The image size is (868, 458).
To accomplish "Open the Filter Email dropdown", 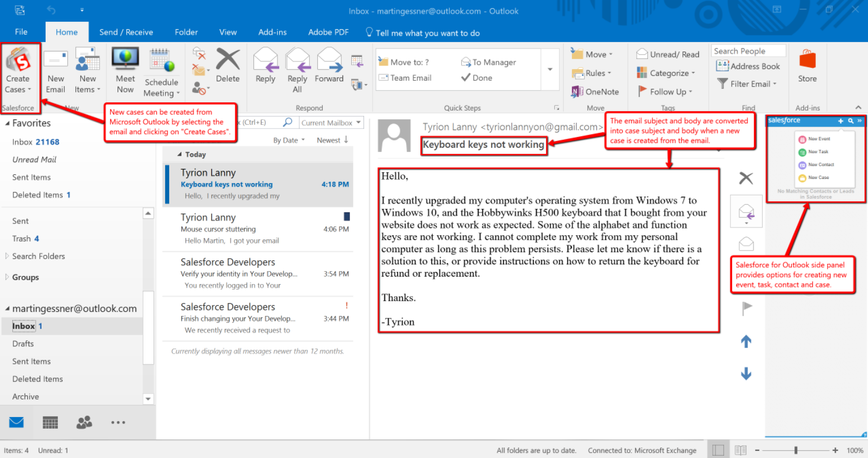I will coord(747,84).
